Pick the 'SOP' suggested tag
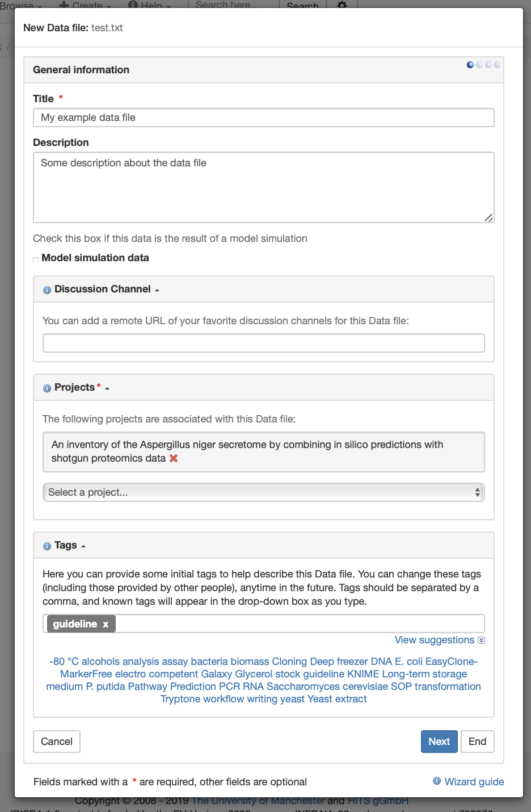Viewport: 531px width, 812px height. [x=401, y=687]
